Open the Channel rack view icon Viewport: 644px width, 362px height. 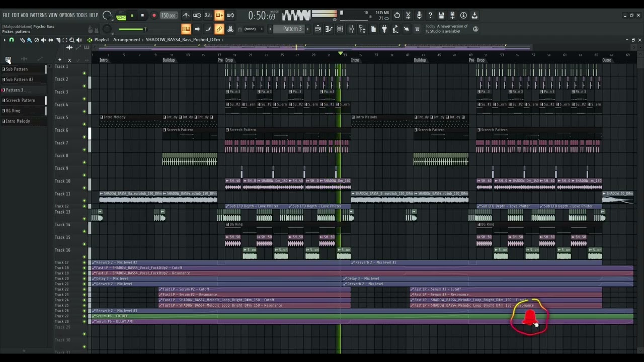340,29
